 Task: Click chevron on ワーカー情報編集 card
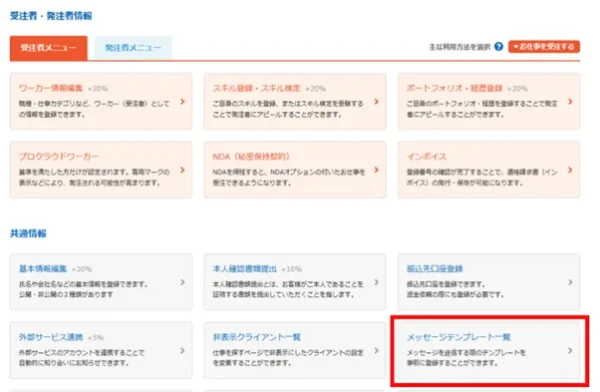click(183, 101)
